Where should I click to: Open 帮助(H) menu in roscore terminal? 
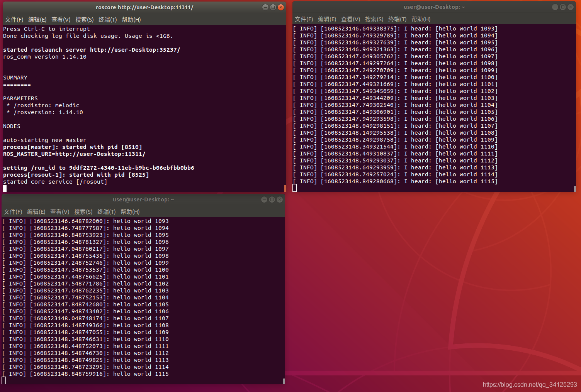(x=131, y=20)
